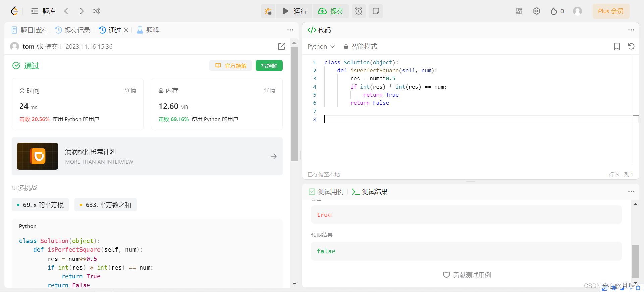The width and height of the screenshot is (644, 292).
Task: Run the code with 运行
Action: point(294,11)
